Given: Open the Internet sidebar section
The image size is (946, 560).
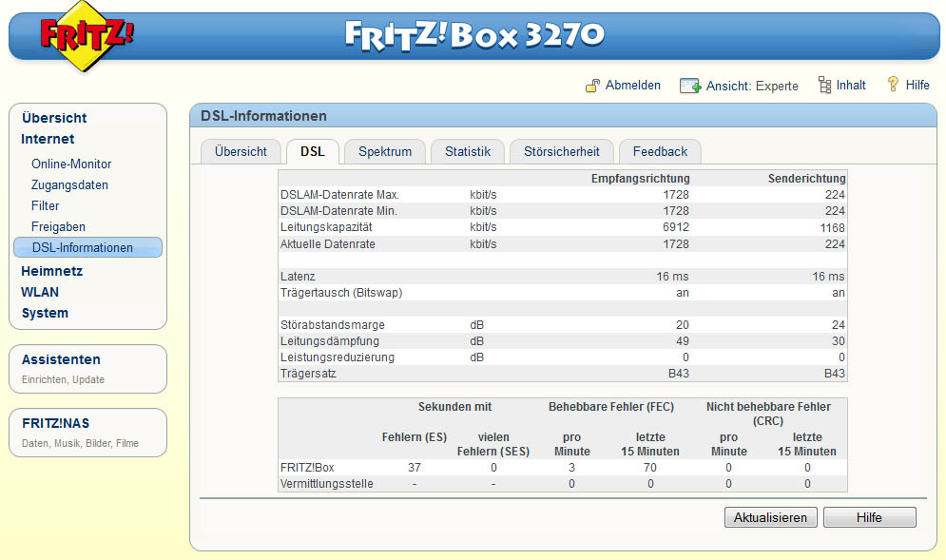Looking at the screenshot, I should [x=48, y=139].
